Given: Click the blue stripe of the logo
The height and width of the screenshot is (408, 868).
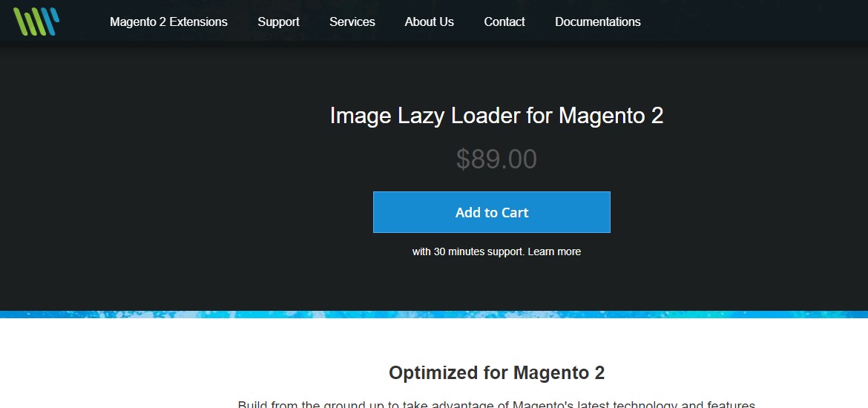Looking at the screenshot, I should (50, 21).
